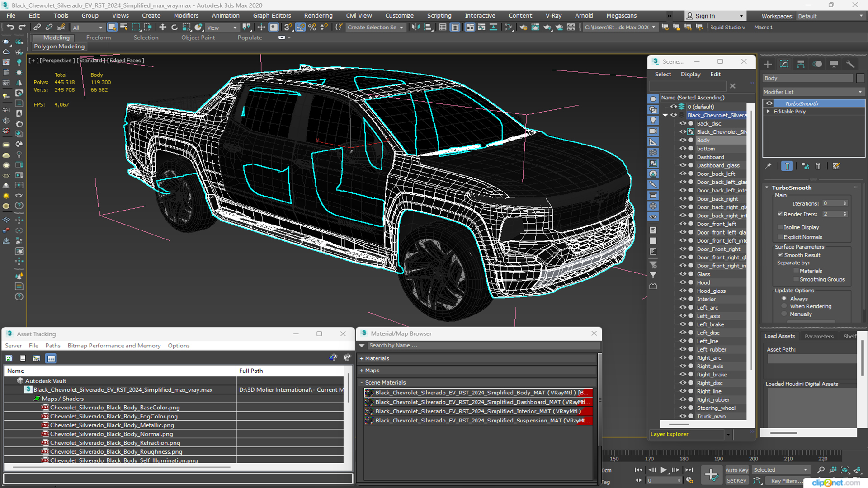Click Make Unique icon under modifier stack

point(805,166)
